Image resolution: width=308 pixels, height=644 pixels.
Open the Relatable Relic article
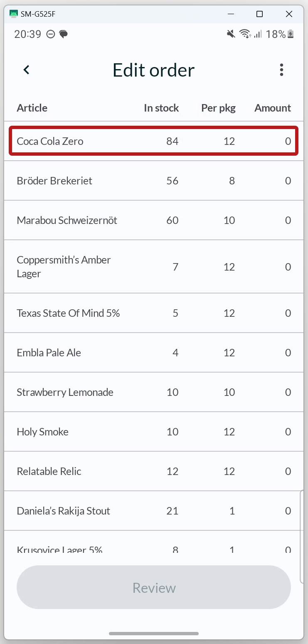[49, 471]
